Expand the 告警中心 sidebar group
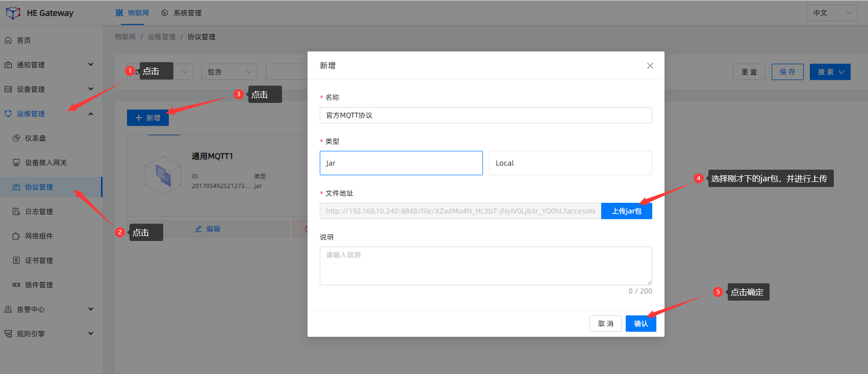 tap(49, 309)
